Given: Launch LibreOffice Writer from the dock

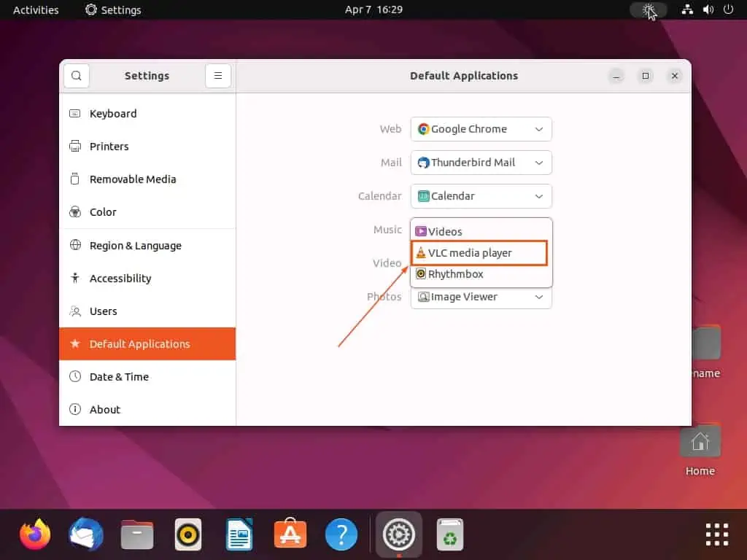Looking at the screenshot, I should pyautogui.click(x=239, y=534).
